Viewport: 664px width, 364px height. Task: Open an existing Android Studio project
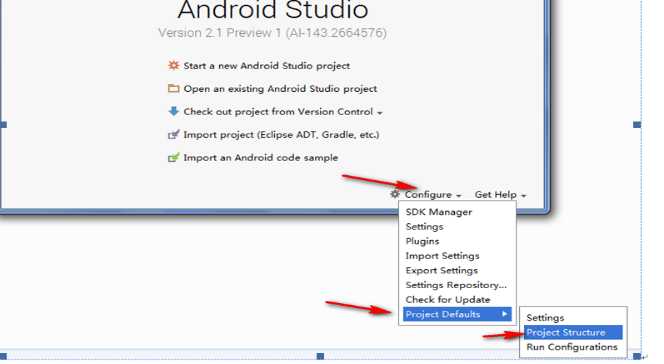click(280, 89)
